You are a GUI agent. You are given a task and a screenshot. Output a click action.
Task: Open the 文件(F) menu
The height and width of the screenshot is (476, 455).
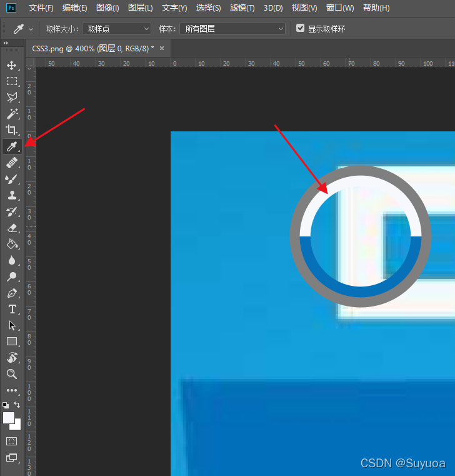[x=41, y=8]
